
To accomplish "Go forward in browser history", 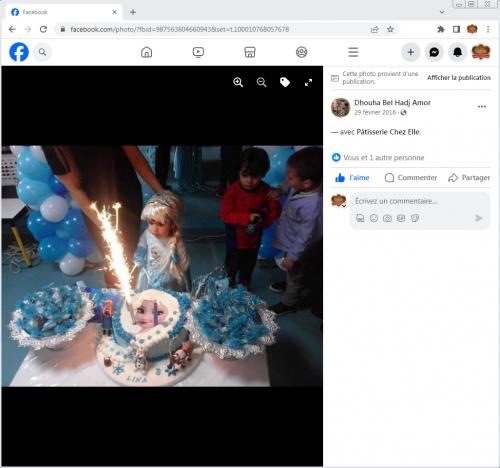I will click(x=28, y=29).
